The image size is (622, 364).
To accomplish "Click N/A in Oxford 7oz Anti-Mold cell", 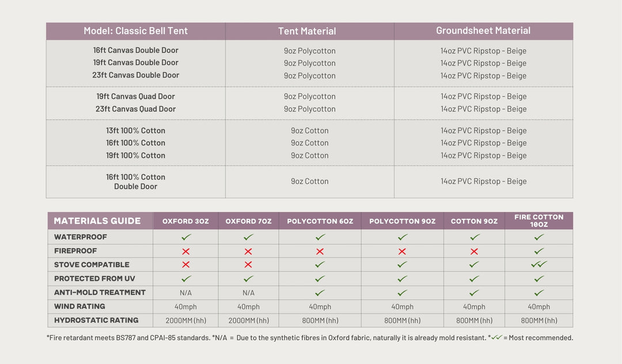I will [x=248, y=293].
